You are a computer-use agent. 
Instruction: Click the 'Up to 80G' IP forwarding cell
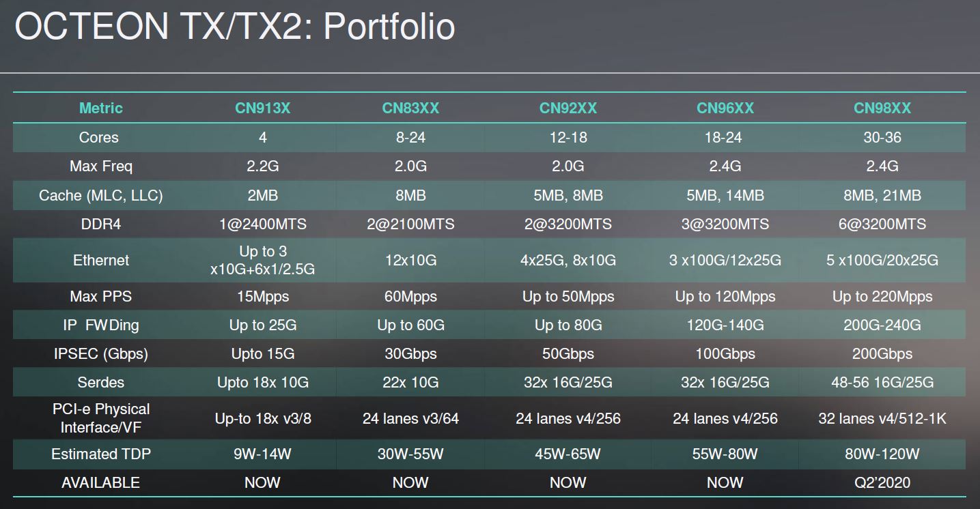pyautogui.click(x=568, y=325)
